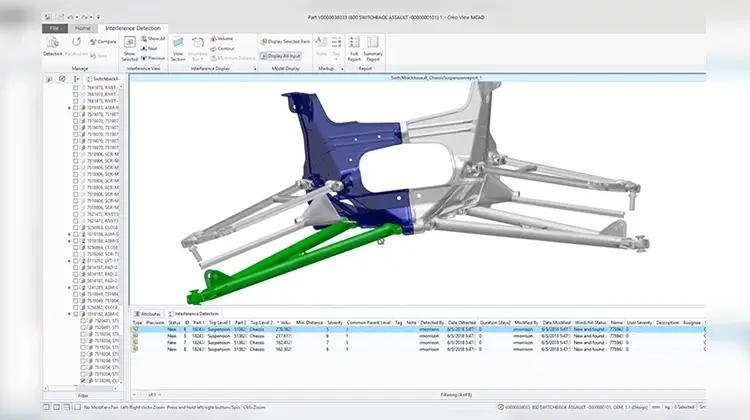The width and height of the screenshot is (750, 420).
Task: Click the Creo View app icon in title bar
Action: point(48,17)
